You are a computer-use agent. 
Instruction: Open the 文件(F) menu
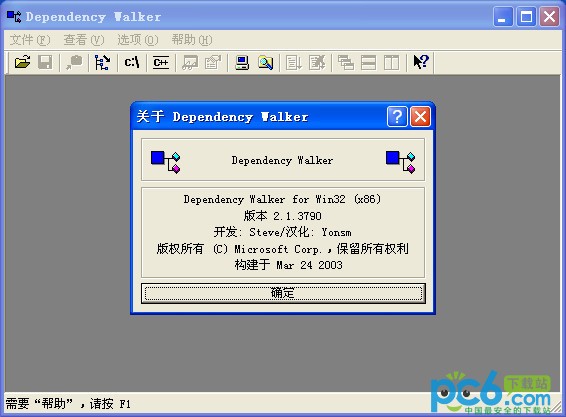(x=30, y=40)
